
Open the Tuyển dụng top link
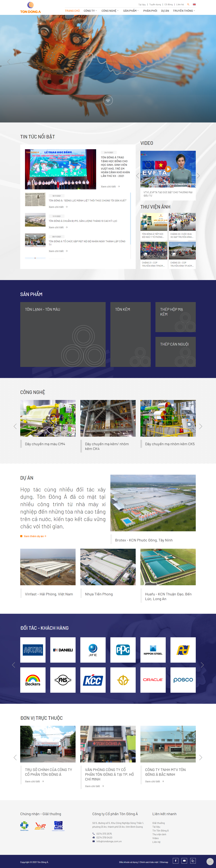pyautogui.click(x=155, y=5)
